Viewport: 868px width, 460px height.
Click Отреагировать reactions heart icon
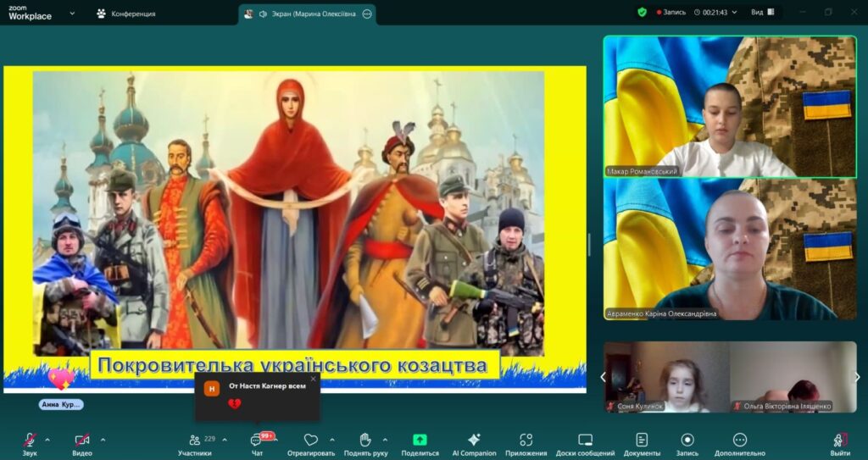pos(311,442)
